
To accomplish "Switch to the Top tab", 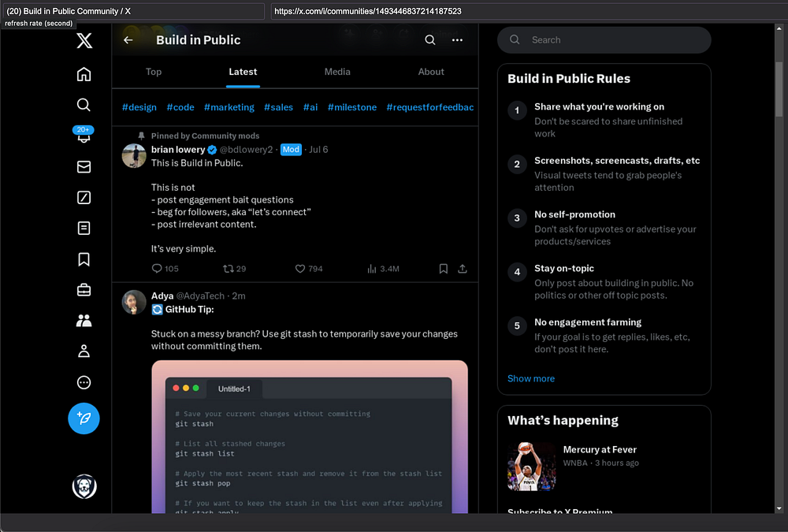I will coord(154,72).
